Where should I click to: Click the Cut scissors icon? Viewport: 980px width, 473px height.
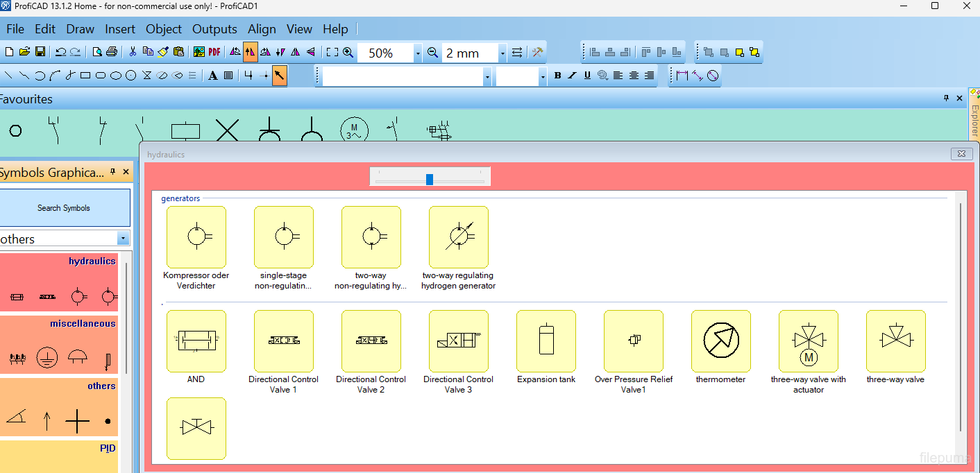click(133, 52)
